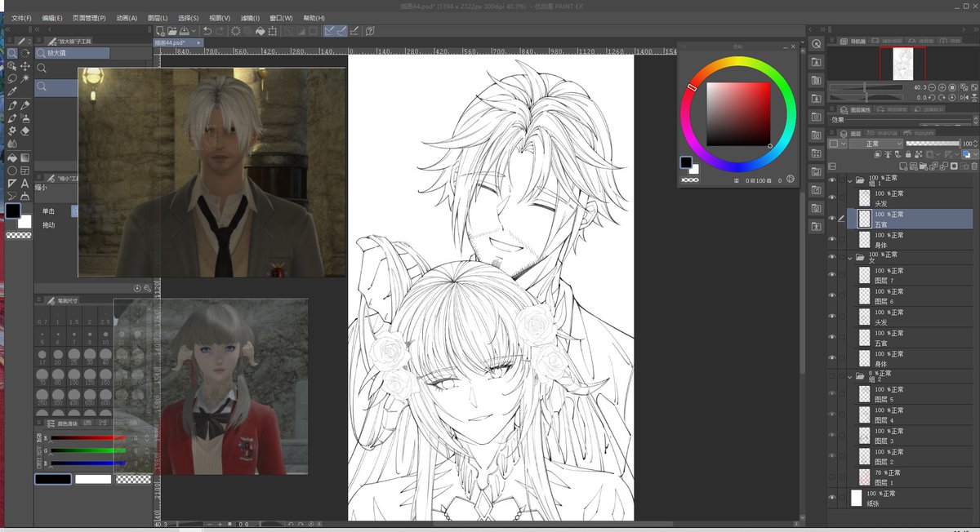This screenshot has height=532, width=980.
Task: Zoom in with navigator plus icon
Action: click(942, 87)
